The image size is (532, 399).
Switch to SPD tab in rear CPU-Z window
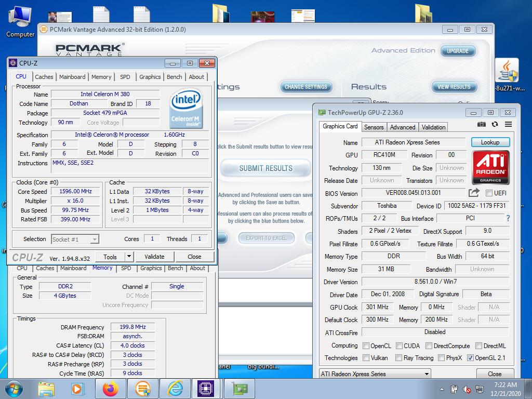pos(126,268)
